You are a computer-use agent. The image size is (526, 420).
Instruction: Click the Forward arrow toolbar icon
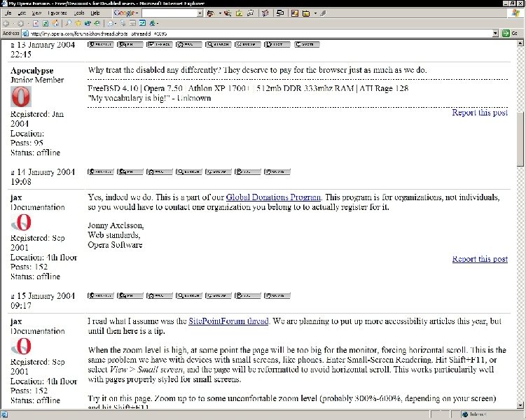(20, 24)
